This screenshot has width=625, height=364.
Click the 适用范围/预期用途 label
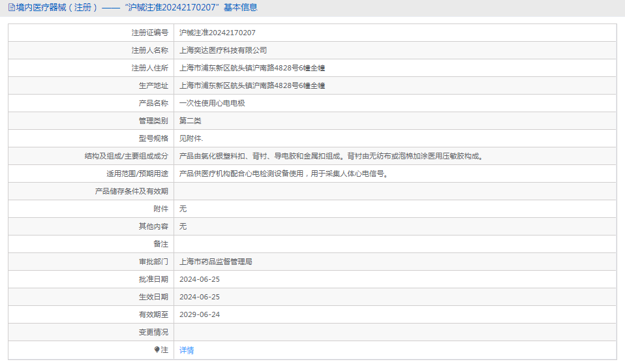pyautogui.click(x=137, y=174)
